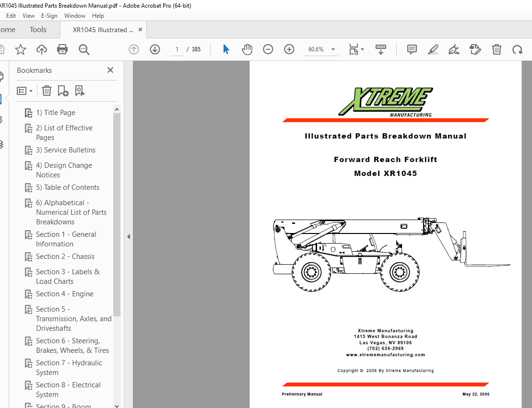Open Section 3 - Labels & Load Charts
Image resolution: width=532 pixels, height=408 pixels.
[68, 277]
